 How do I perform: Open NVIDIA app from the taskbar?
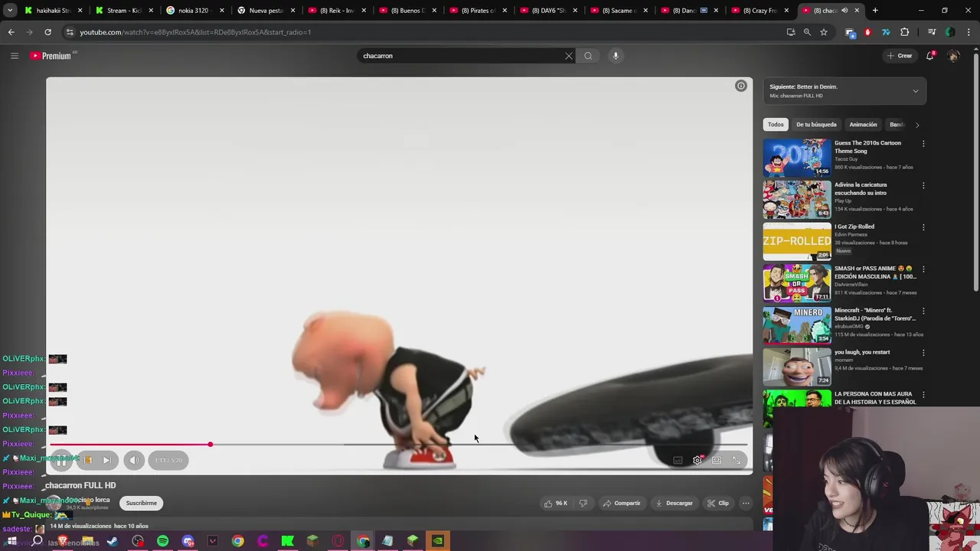437,541
